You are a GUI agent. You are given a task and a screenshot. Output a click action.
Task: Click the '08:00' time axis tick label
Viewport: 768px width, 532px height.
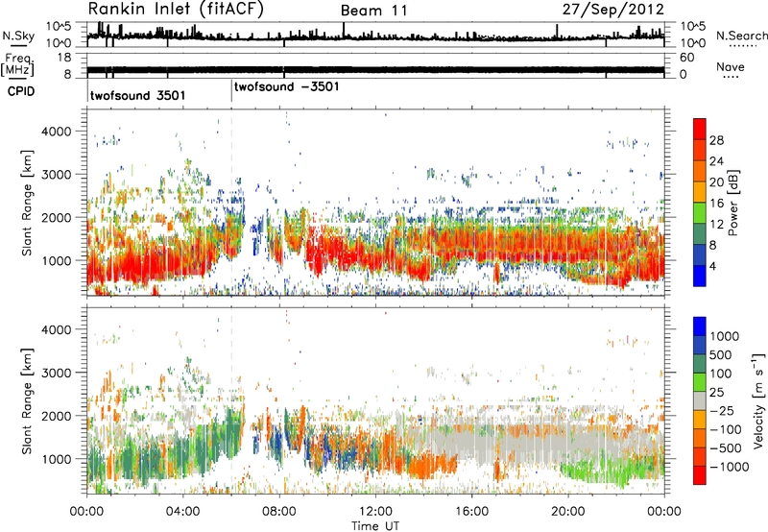click(279, 512)
